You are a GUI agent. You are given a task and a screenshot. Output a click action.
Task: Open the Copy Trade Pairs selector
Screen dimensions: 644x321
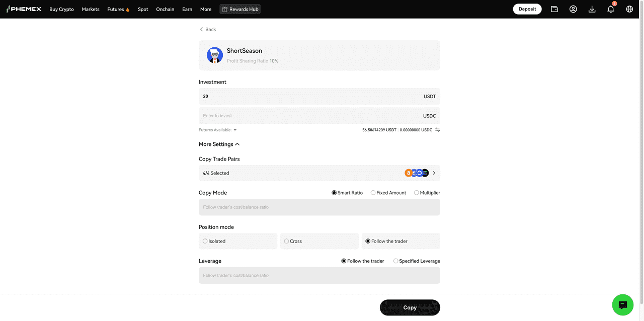click(319, 173)
